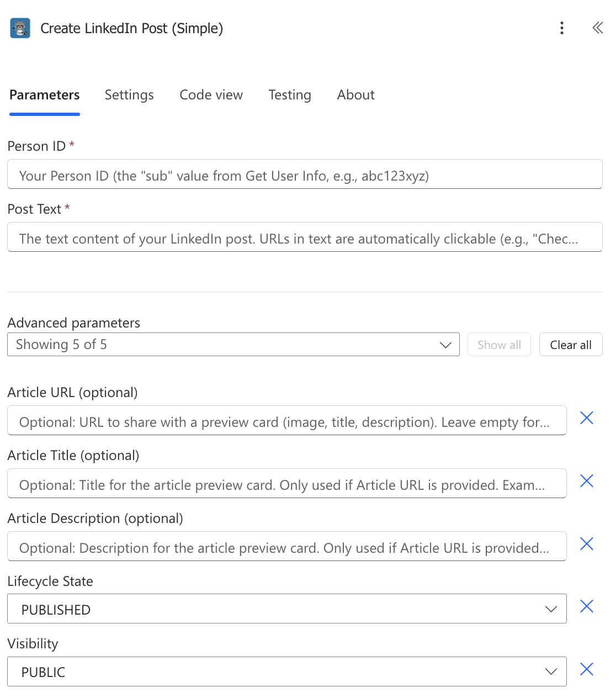Click the Show all button
The height and width of the screenshot is (698, 616).
click(499, 345)
